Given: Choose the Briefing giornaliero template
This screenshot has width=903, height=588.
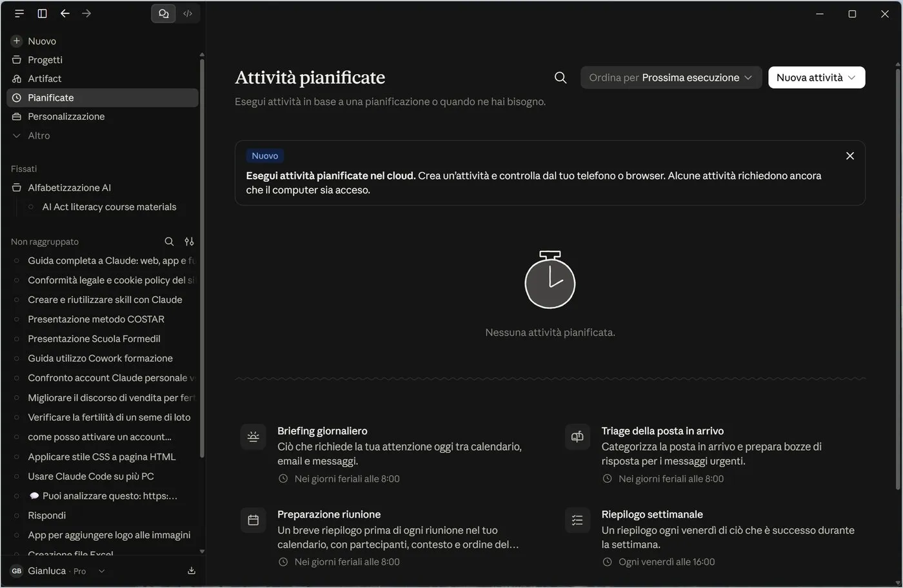Looking at the screenshot, I should pos(388,454).
